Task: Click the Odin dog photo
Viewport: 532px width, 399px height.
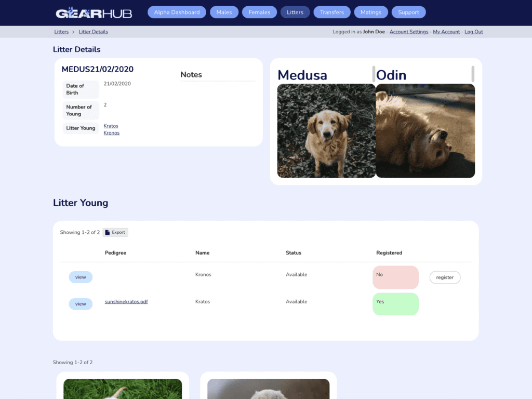Action: tap(425, 130)
